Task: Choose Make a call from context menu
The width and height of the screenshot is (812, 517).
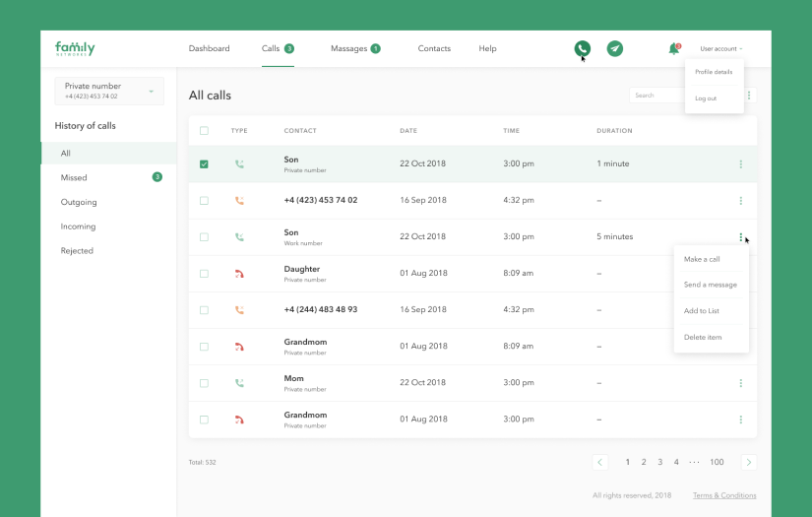Action: tap(702, 259)
